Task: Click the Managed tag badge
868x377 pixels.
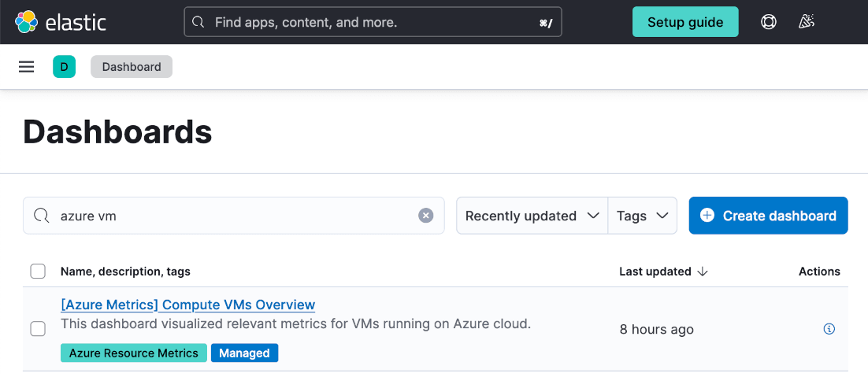Action: click(x=244, y=353)
